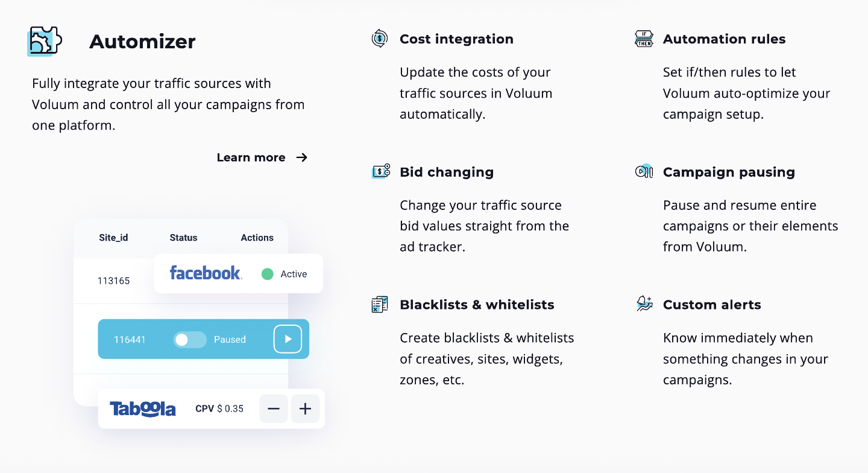Image resolution: width=868 pixels, height=473 pixels.
Task: Click the Actions column header
Action: (x=257, y=238)
